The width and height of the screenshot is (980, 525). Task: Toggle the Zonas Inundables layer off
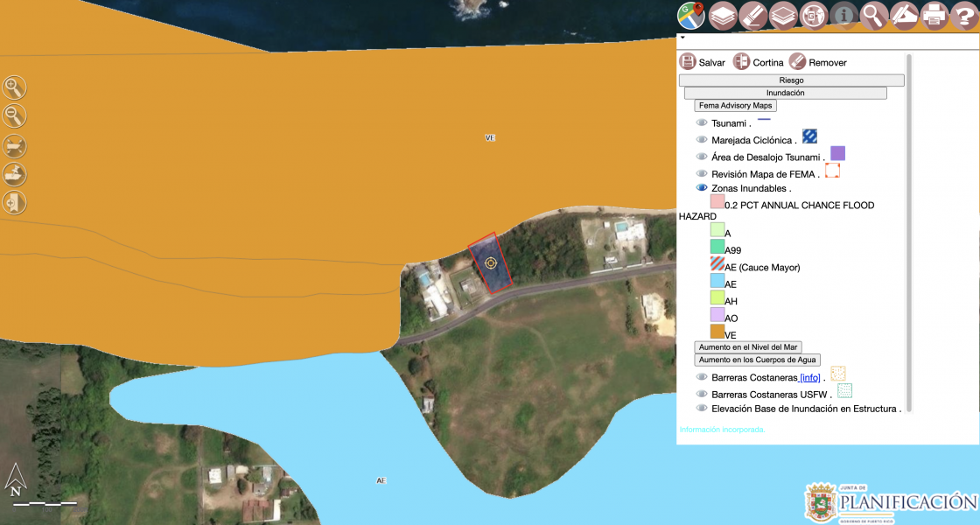pyautogui.click(x=701, y=187)
